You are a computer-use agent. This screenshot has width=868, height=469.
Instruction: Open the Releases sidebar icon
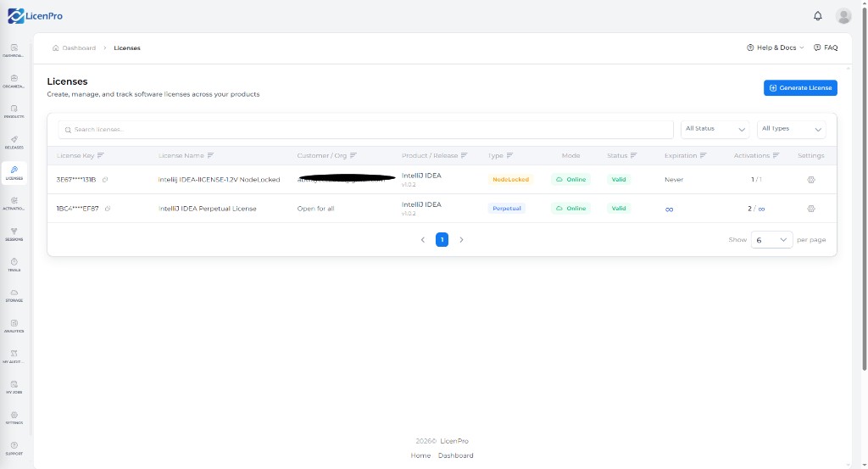14,142
